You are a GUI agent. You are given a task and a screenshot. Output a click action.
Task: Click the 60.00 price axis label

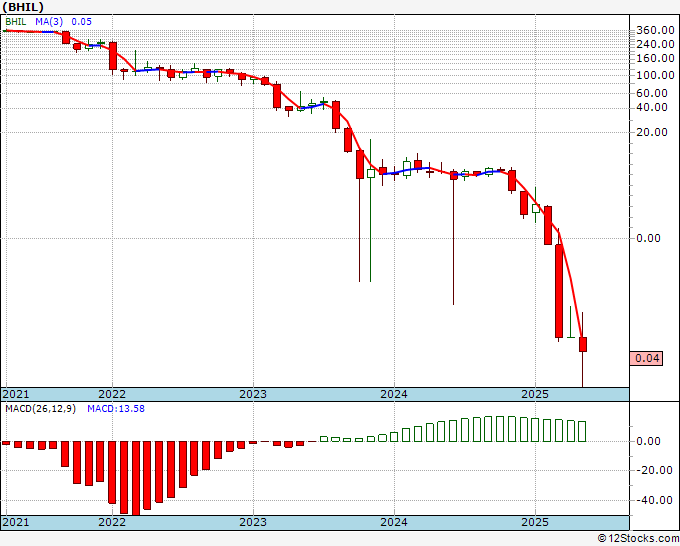pos(652,93)
